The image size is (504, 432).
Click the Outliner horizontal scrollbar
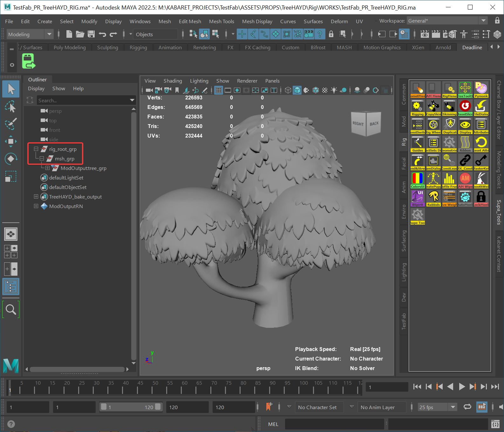click(x=77, y=369)
